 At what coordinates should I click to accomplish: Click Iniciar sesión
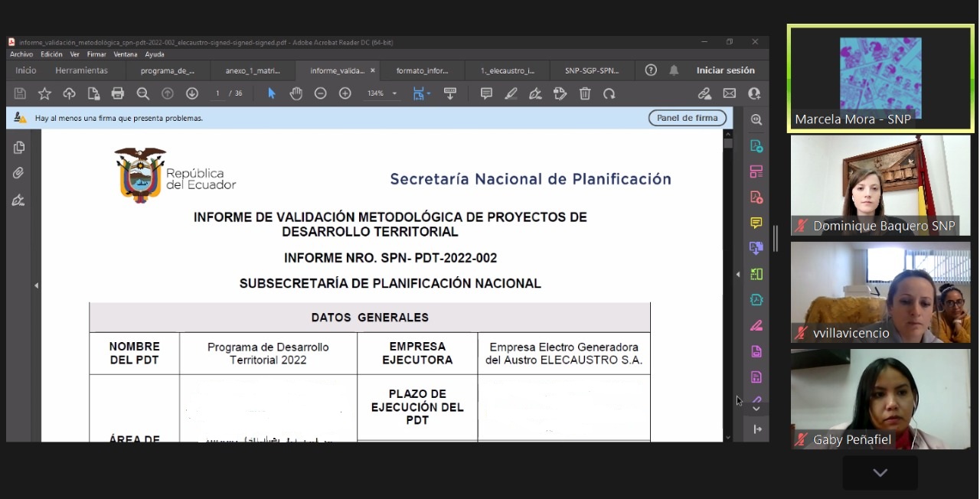(x=725, y=70)
